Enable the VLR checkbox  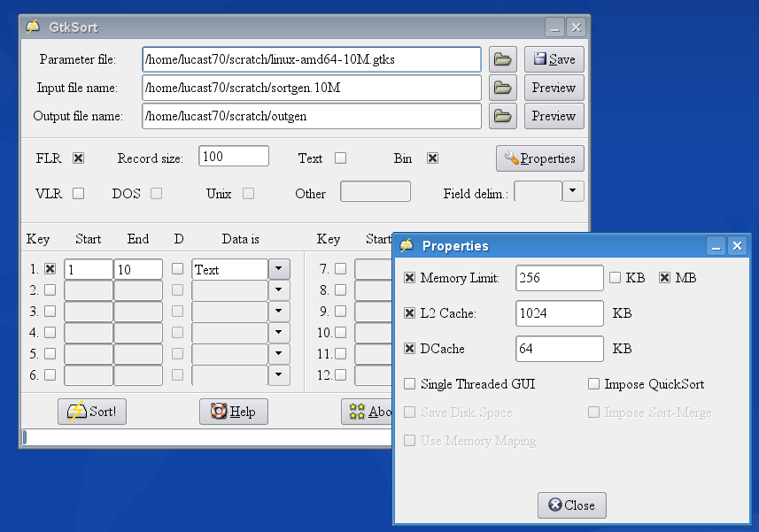pos(78,193)
